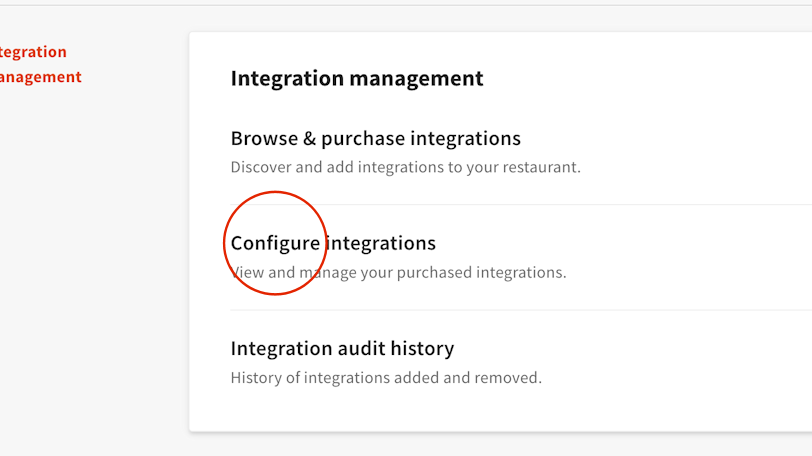Click the Integration management card heading
This screenshot has width=812, height=456.
(357, 78)
